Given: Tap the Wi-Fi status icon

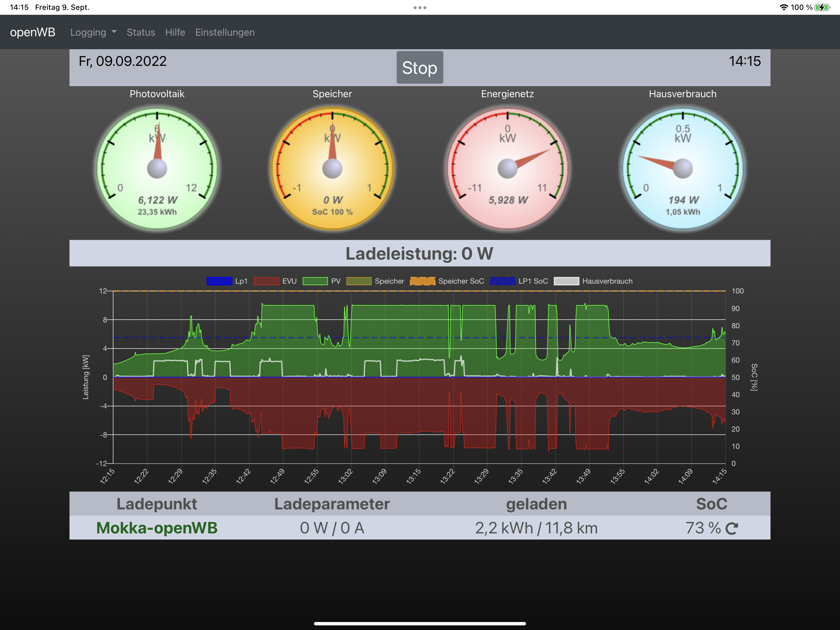Looking at the screenshot, I should pos(783,7).
